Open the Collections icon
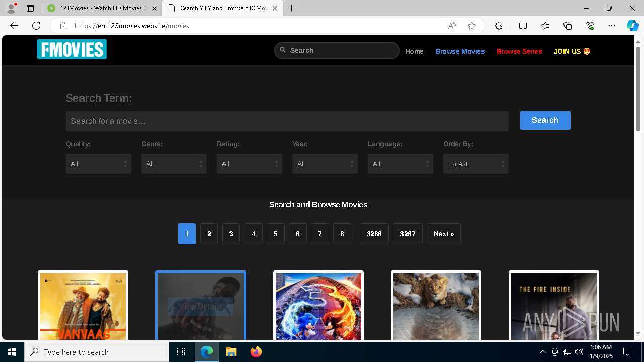Viewport: 644px width, 362px height. pos(568,26)
